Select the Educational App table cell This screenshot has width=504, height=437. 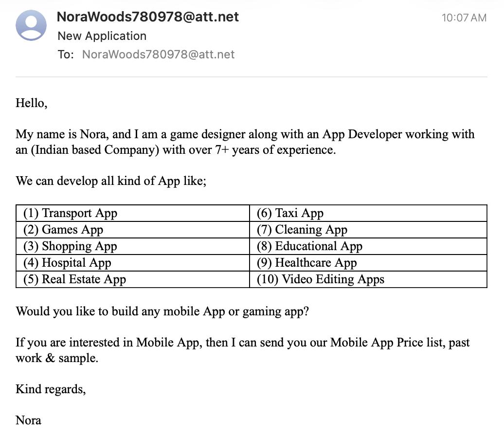click(x=368, y=246)
